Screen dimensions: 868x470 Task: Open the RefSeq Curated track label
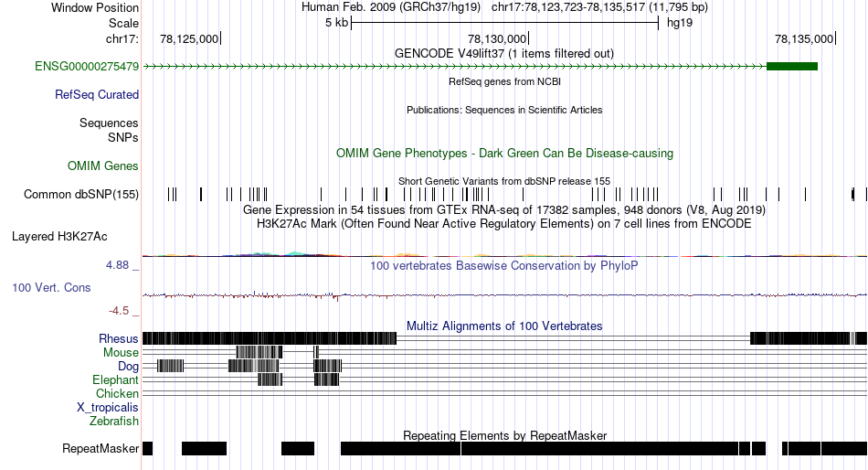pos(97,95)
